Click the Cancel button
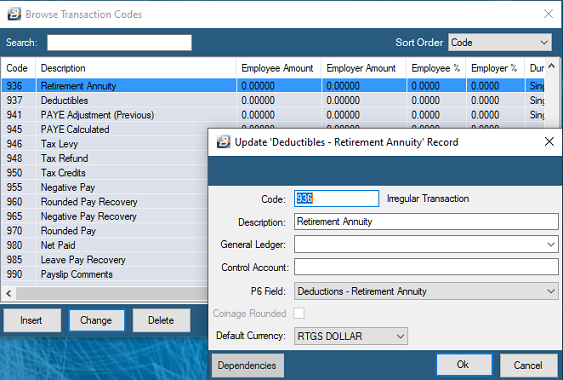Image resolution: width=563 pixels, height=380 pixels. pyautogui.click(x=528, y=365)
